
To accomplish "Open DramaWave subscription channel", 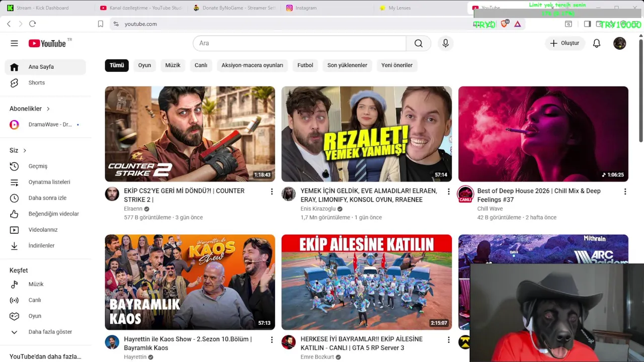I will [45, 125].
